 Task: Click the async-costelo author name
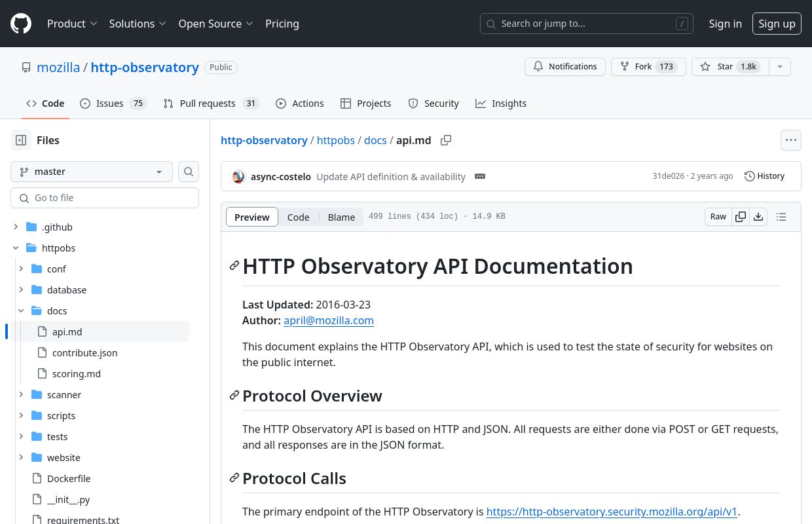[x=281, y=176]
